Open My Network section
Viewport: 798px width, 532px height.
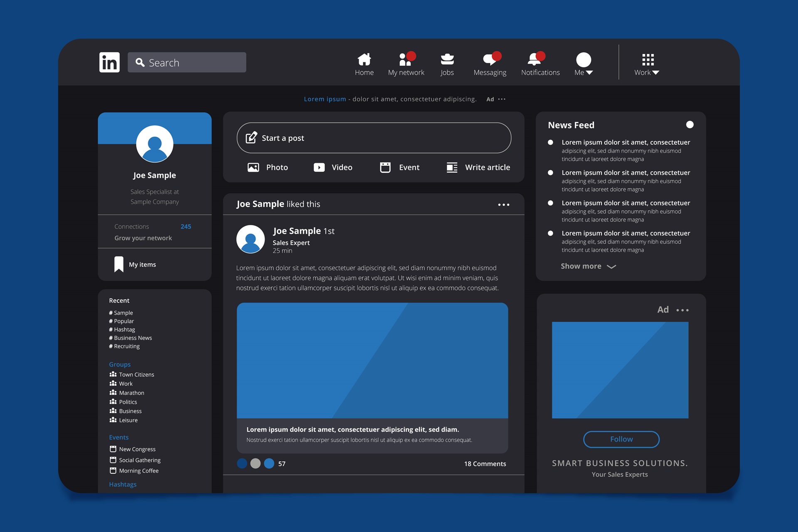tap(406, 64)
